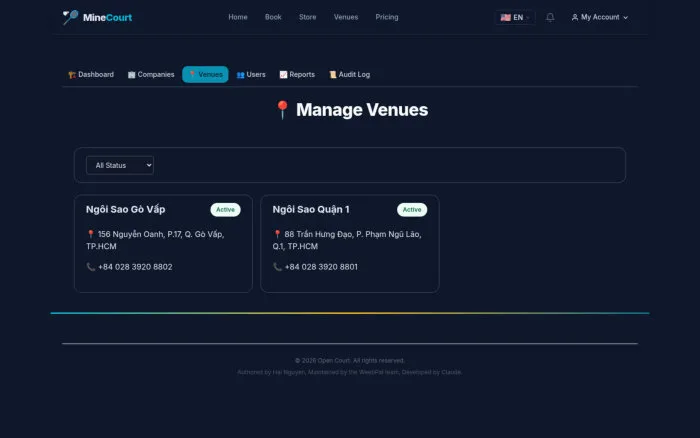Image resolution: width=700 pixels, height=438 pixels.
Task: Click the MineCourt racket logo icon
Action: 70,17
